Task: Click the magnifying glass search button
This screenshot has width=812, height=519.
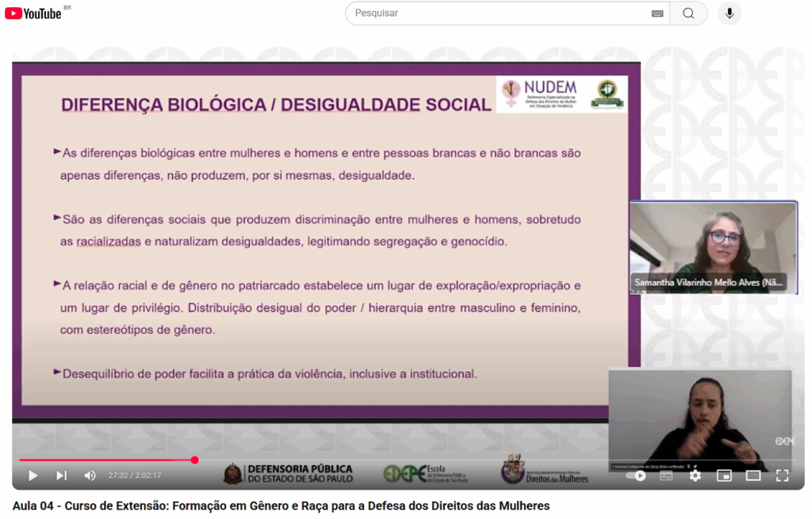Action: click(688, 13)
